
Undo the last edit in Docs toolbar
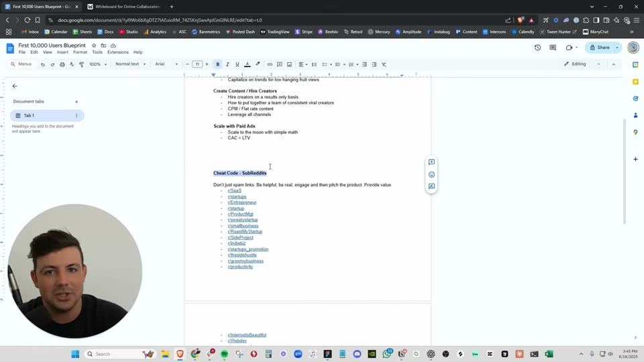[x=43, y=64]
